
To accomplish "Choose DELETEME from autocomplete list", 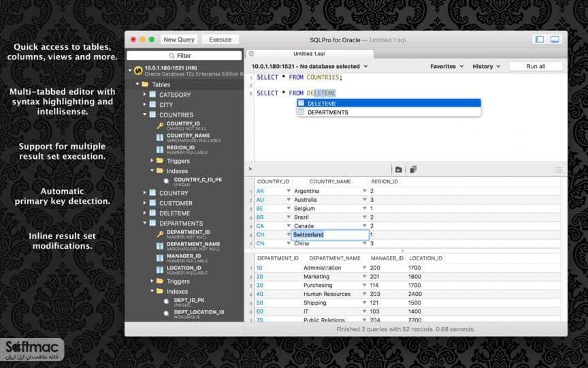I will tap(389, 104).
